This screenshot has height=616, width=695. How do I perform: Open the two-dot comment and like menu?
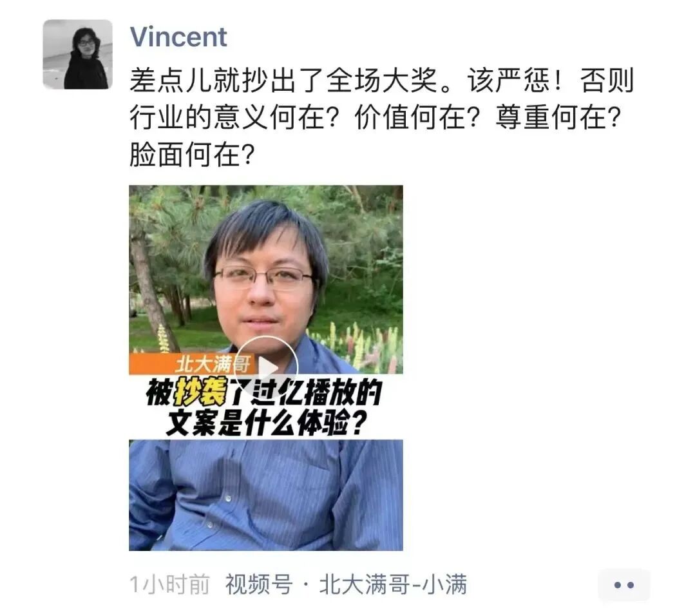pyautogui.click(x=624, y=586)
